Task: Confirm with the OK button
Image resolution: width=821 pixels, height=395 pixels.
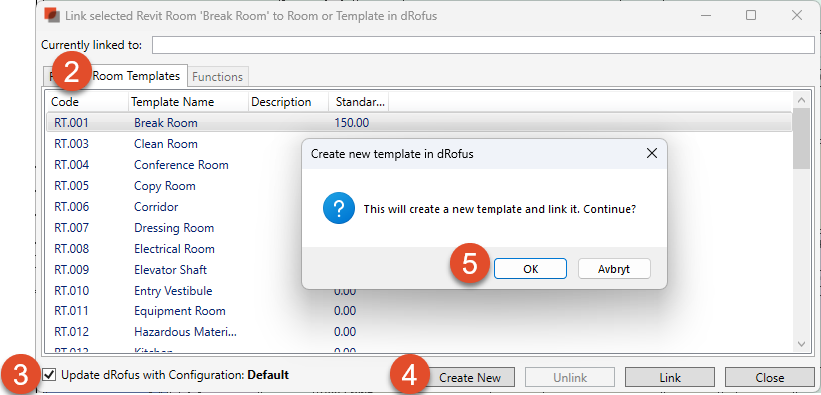Action: pos(530,269)
